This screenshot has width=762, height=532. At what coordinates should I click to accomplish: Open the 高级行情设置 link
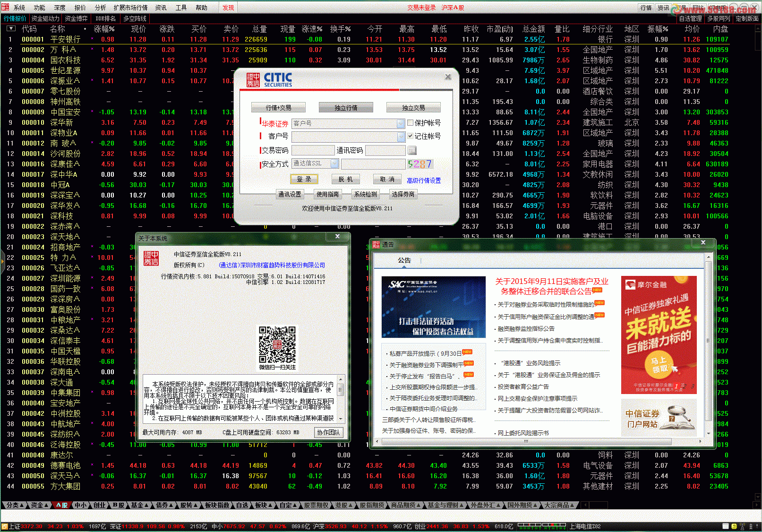424,180
